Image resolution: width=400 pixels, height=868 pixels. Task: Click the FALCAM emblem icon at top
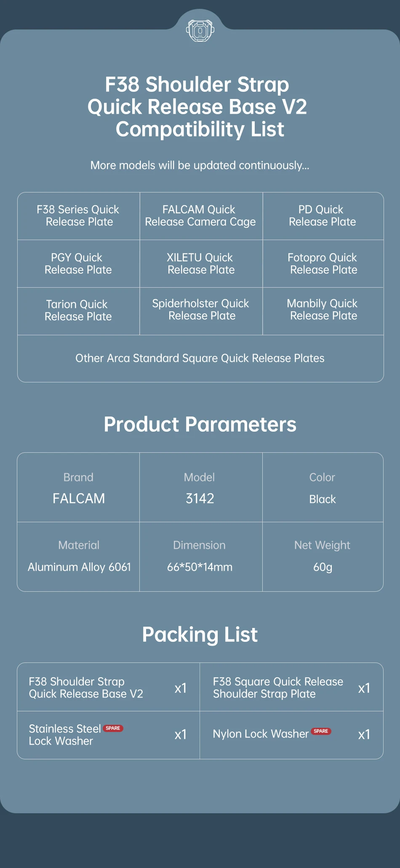(x=200, y=30)
